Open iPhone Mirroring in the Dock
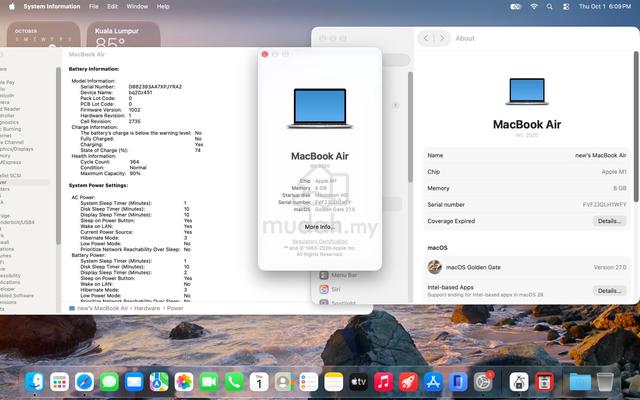The height and width of the screenshot is (400, 640). pos(458,382)
